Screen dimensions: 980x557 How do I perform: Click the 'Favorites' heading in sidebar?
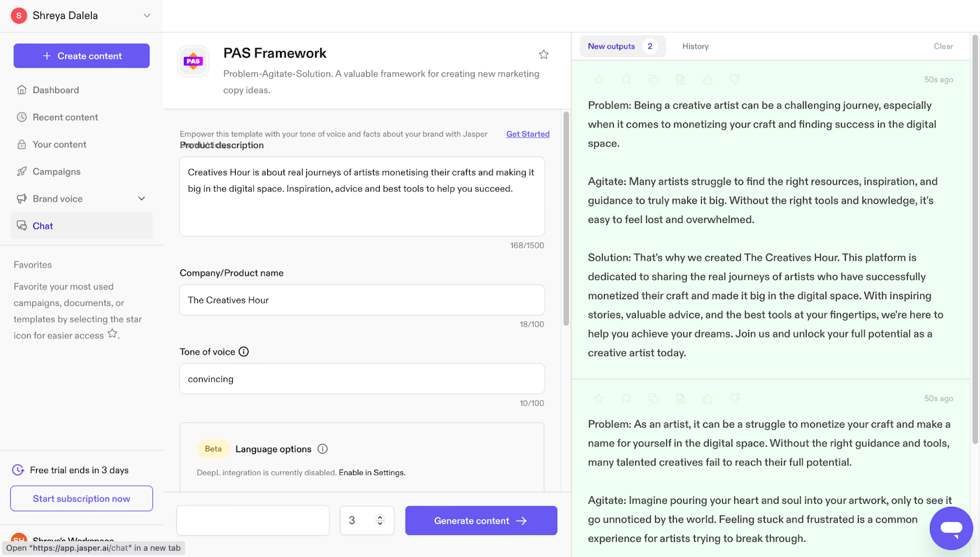point(33,265)
